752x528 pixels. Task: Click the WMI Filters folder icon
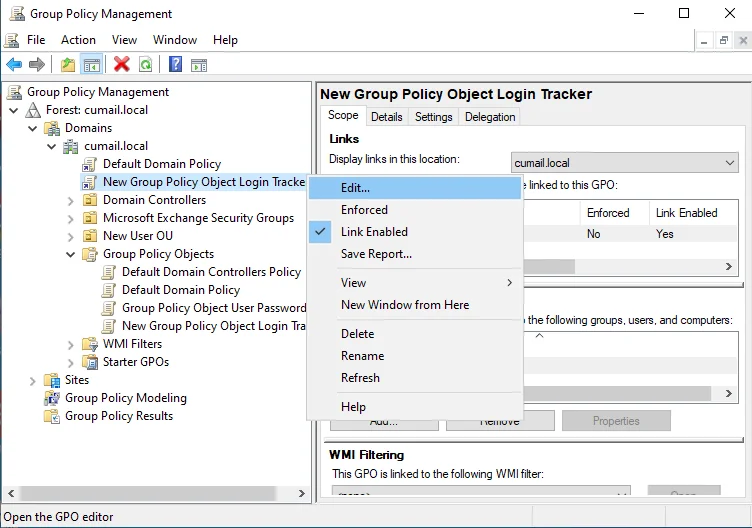pos(90,344)
